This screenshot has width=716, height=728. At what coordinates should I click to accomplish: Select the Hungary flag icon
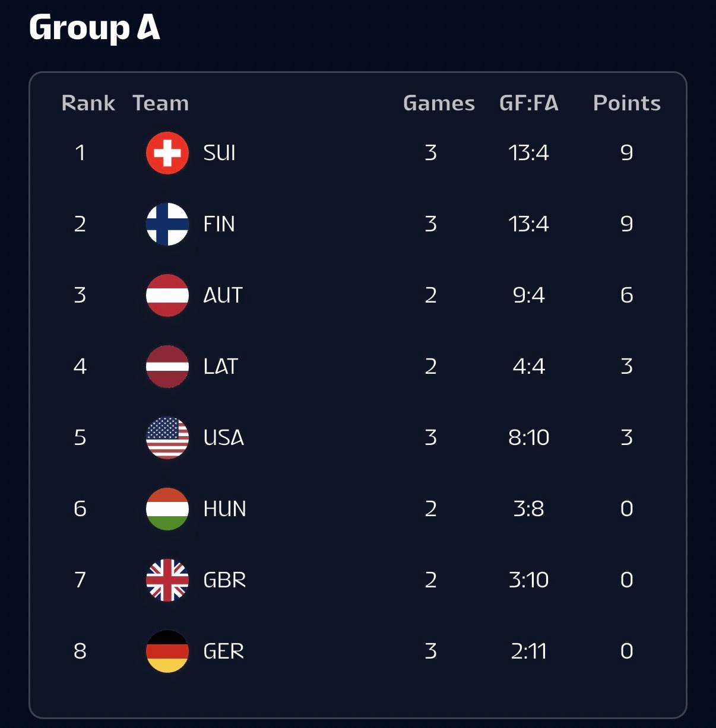click(167, 509)
